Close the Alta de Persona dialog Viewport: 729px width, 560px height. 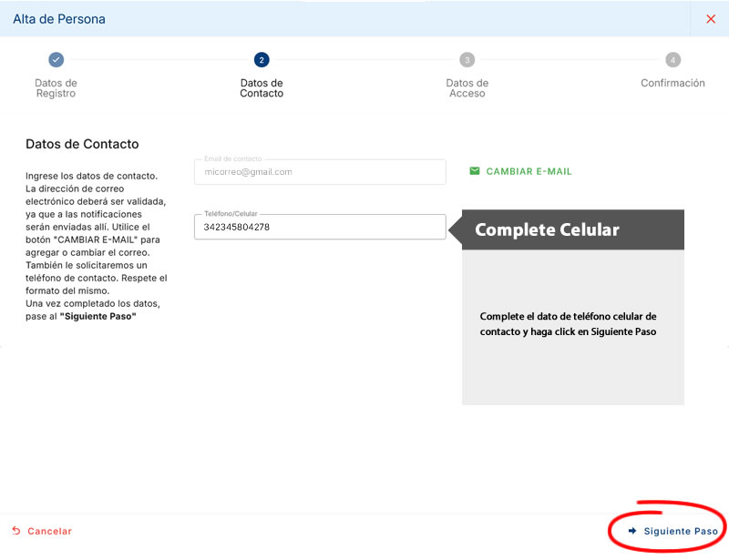coord(711,19)
